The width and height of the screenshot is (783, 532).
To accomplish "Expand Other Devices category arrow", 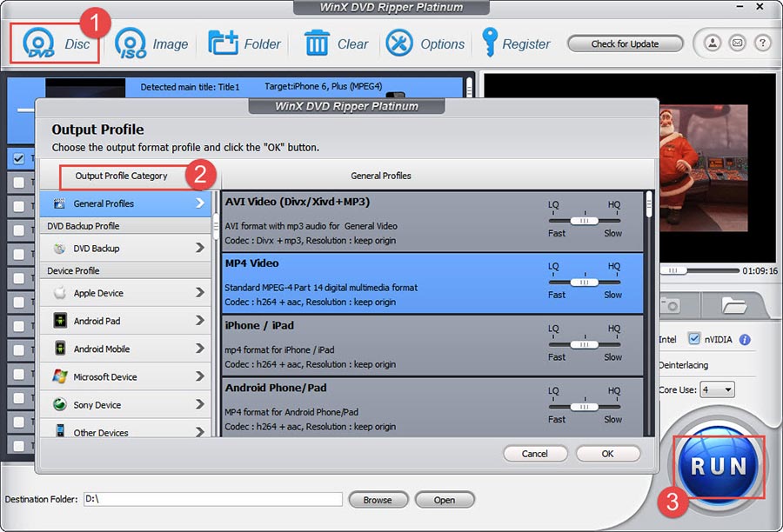I will [200, 432].
